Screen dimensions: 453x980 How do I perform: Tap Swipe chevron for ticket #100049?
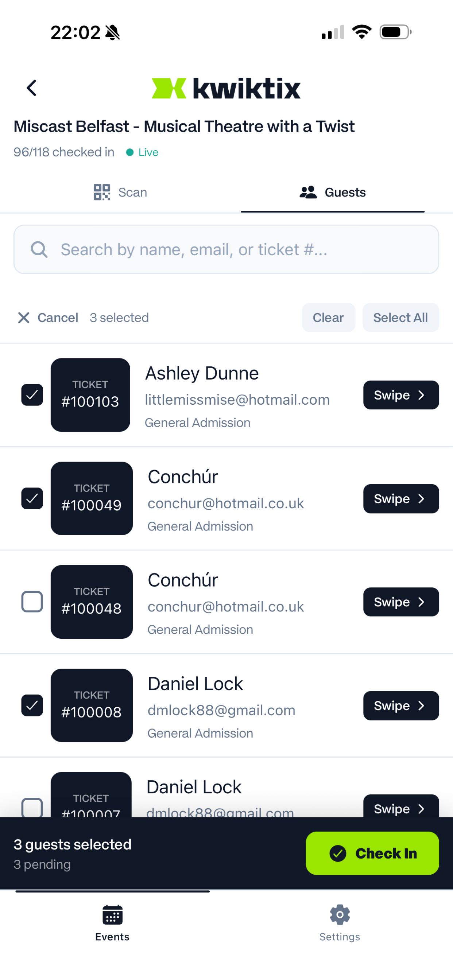click(x=421, y=499)
